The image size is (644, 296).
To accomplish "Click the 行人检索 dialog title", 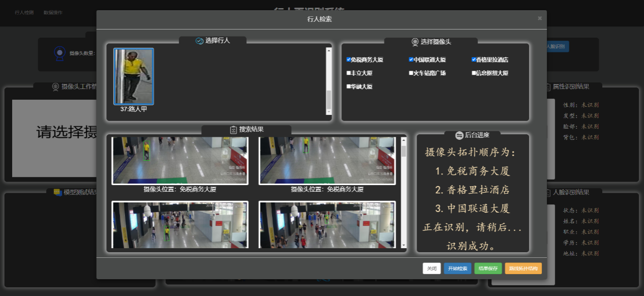I will [x=320, y=19].
